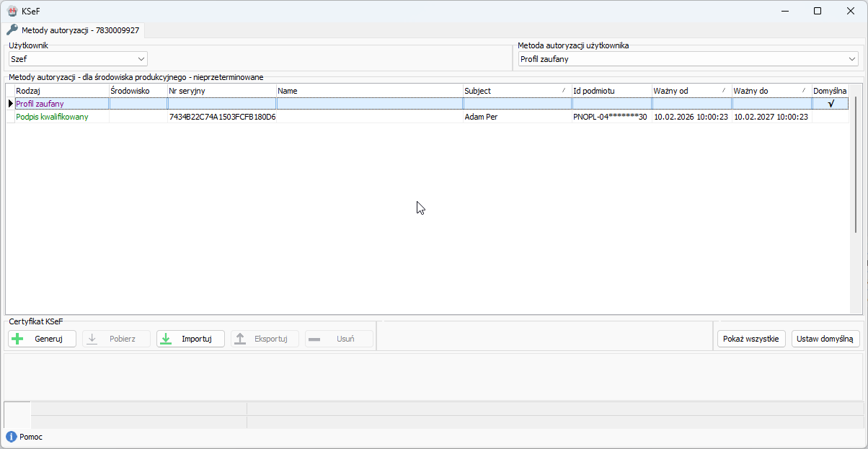Toggle the Domyślna checkmark for Profil zaufany
The height and width of the screenshot is (449, 868).
click(x=831, y=104)
